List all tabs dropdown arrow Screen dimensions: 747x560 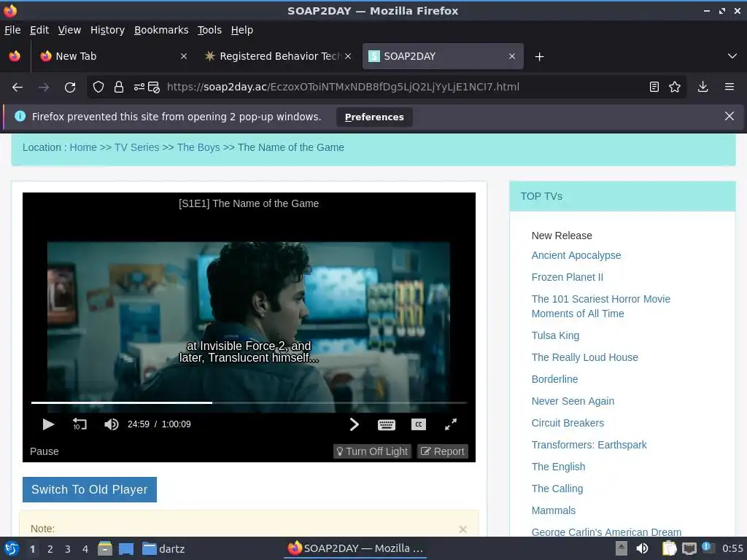(732, 56)
